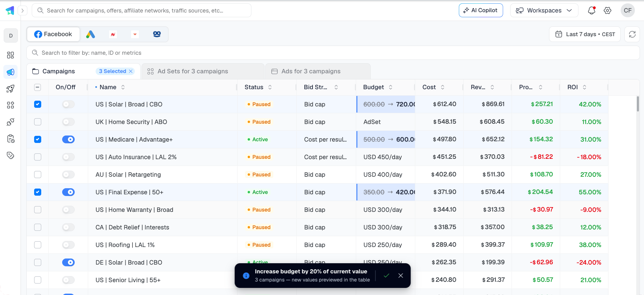Image resolution: width=644 pixels, height=295 pixels.
Task: Expand the sidebar with the chevron
Action: [x=23, y=10]
